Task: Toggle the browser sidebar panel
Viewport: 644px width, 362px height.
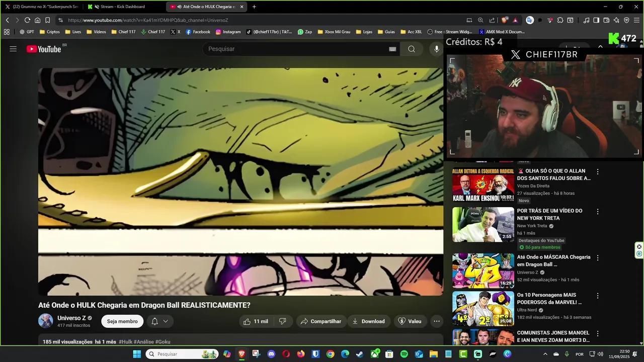Action: [596, 20]
